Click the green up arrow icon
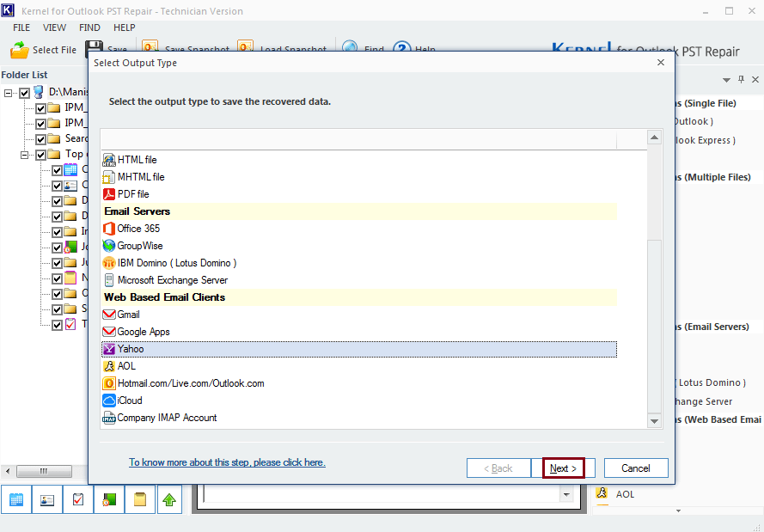This screenshot has width=764, height=532. (169, 499)
